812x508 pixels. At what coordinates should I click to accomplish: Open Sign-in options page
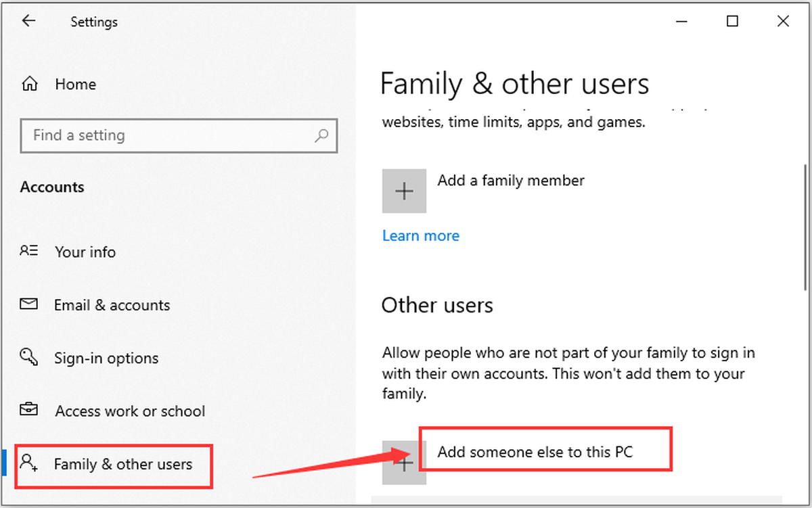click(107, 358)
